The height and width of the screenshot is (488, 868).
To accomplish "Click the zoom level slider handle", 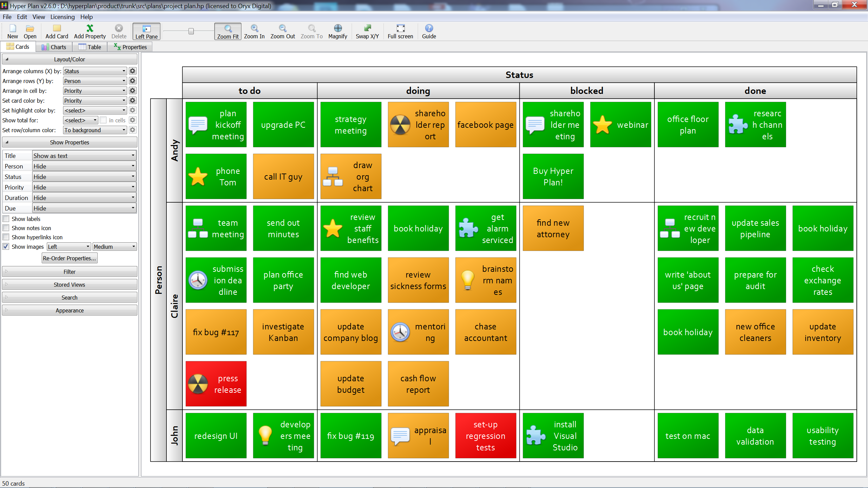I will [x=191, y=31].
